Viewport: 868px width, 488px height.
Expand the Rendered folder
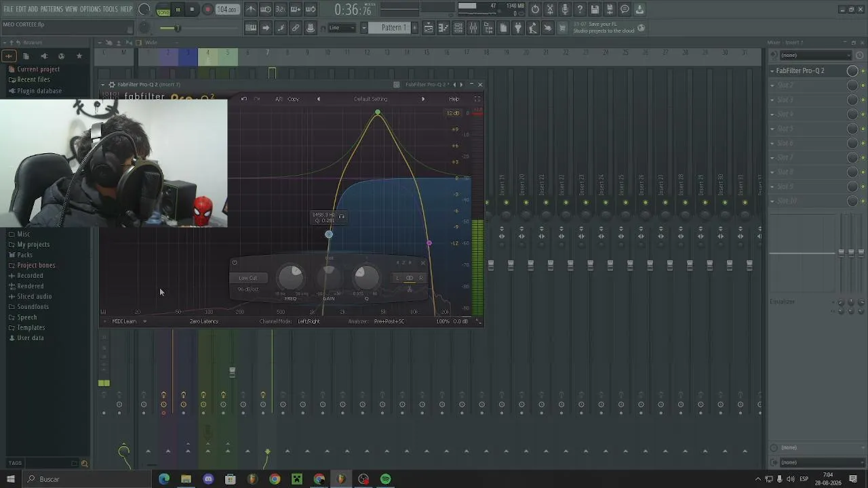tap(31, 286)
